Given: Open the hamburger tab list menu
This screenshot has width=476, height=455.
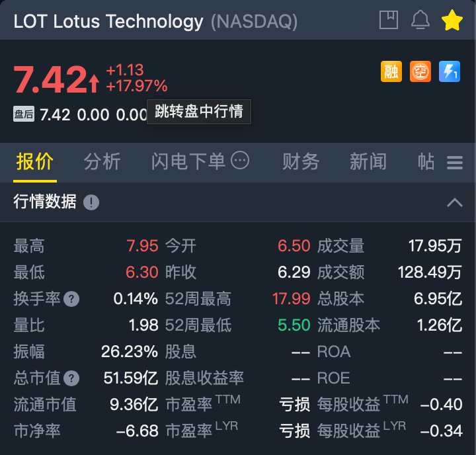Looking at the screenshot, I should [x=455, y=163].
